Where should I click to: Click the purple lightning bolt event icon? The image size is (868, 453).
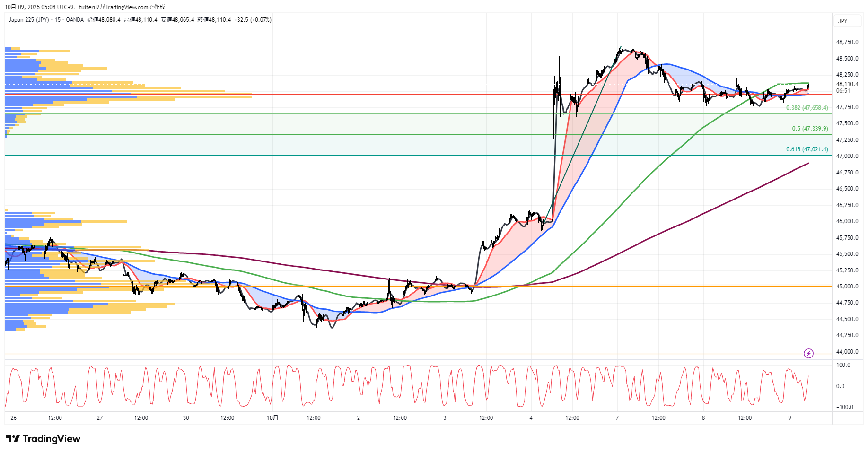pos(808,353)
